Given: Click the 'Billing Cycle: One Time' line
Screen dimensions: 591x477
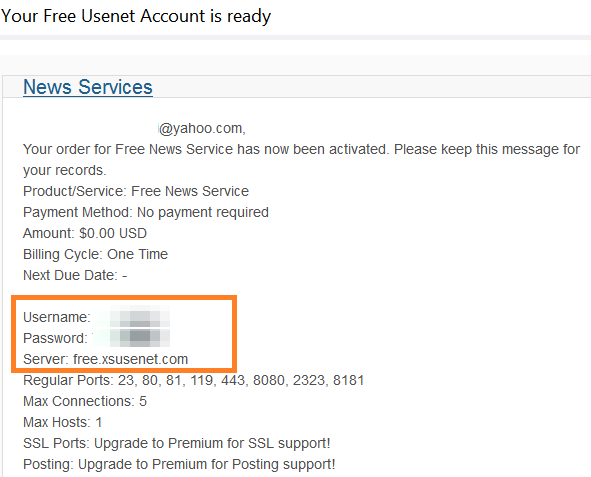Looking at the screenshot, I should (x=95, y=254).
